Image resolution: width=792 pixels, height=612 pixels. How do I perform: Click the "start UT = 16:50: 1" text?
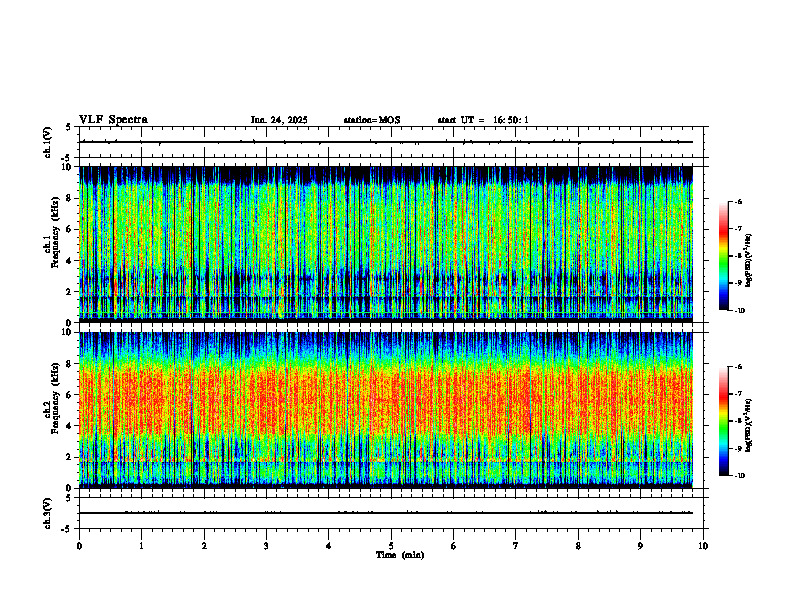(x=483, y=120)
